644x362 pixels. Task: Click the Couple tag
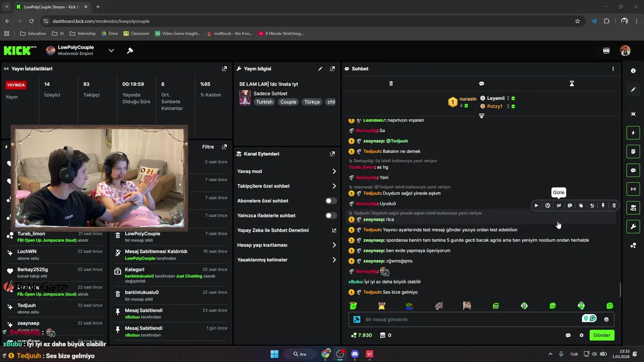click(288, 102)
